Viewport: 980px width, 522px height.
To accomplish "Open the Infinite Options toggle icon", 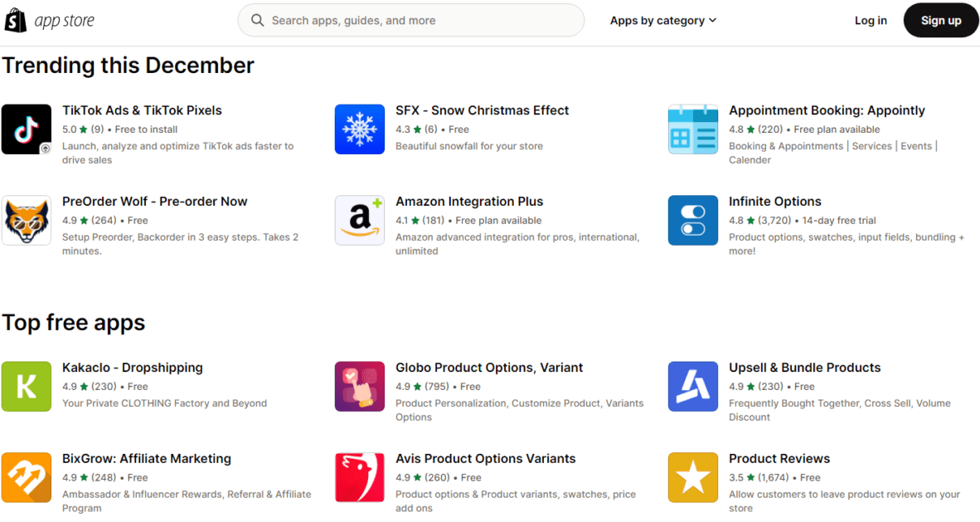I will click(x=693, y=221).
